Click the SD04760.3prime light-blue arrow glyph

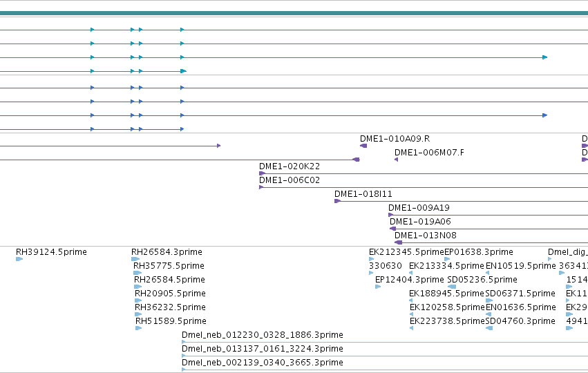pyautogui.click(x=489, y=328)
